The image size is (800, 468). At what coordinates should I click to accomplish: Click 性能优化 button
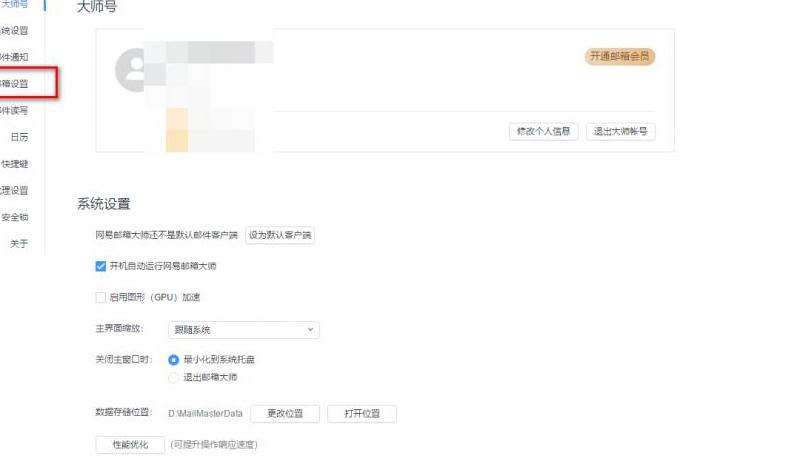130,445
